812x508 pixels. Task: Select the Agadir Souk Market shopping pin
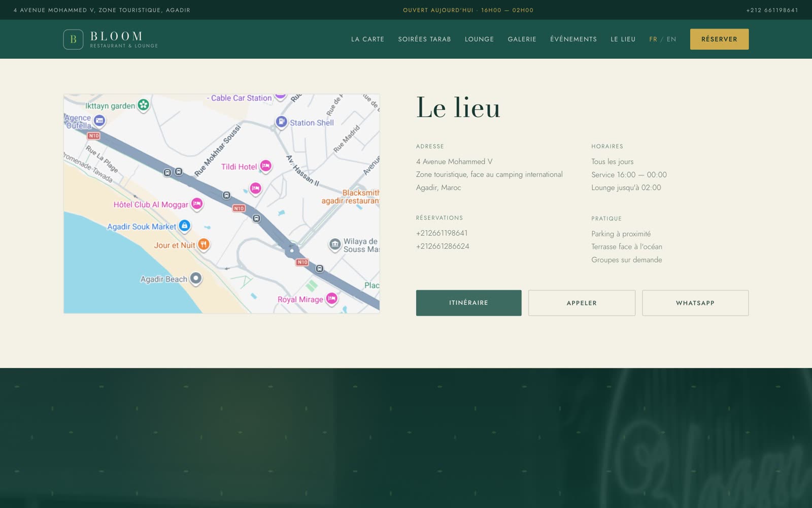click(x=185, y=226)
